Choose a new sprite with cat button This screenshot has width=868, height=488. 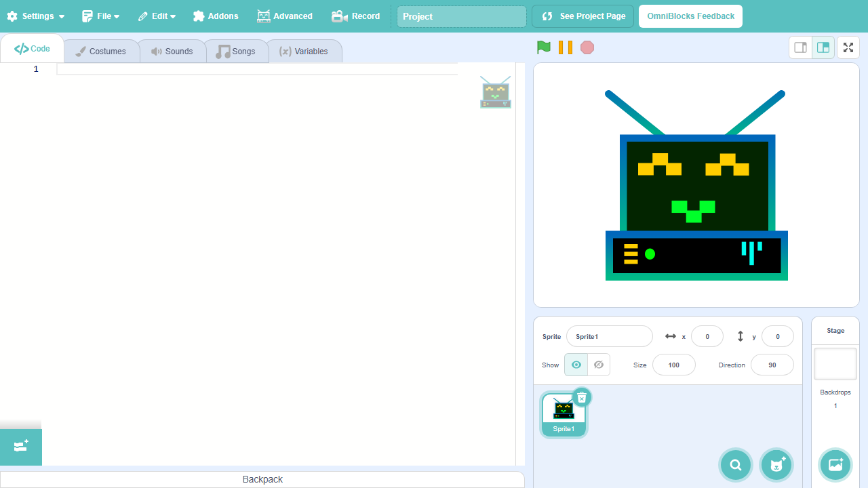[776, 465]
